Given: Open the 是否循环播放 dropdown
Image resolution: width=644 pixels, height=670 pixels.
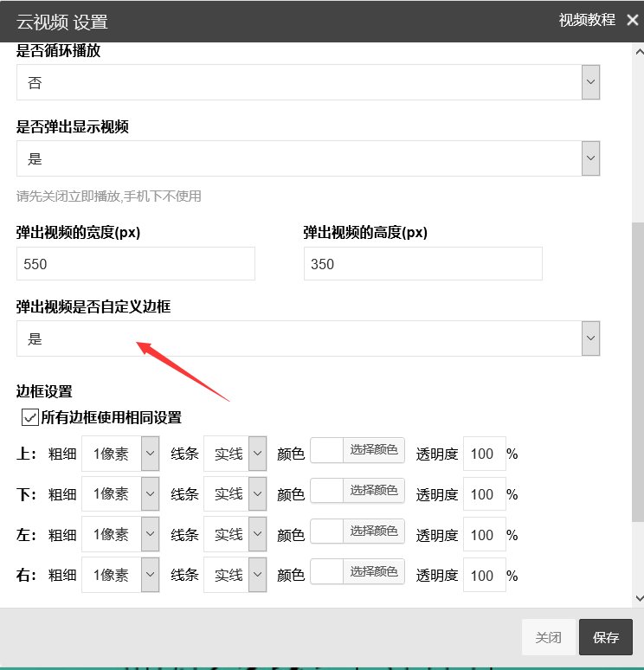Looking at the screenshot, I should [308, 82].
